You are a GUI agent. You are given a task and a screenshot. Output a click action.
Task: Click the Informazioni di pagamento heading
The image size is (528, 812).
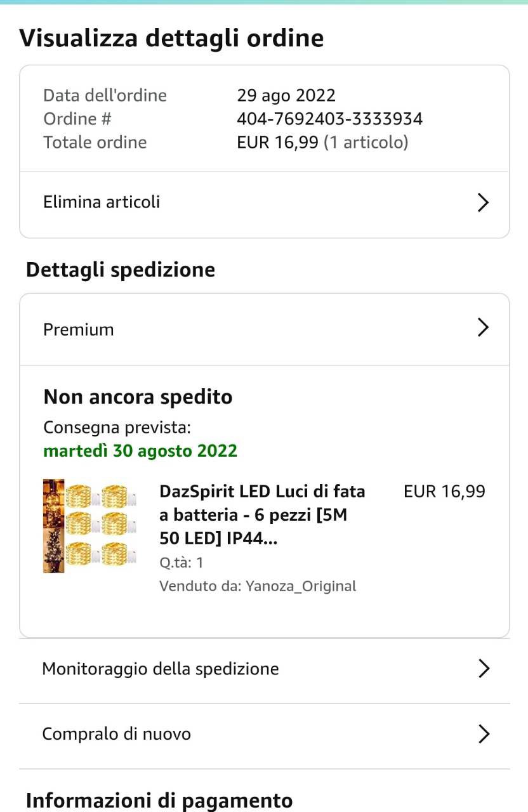coord(159,800)
